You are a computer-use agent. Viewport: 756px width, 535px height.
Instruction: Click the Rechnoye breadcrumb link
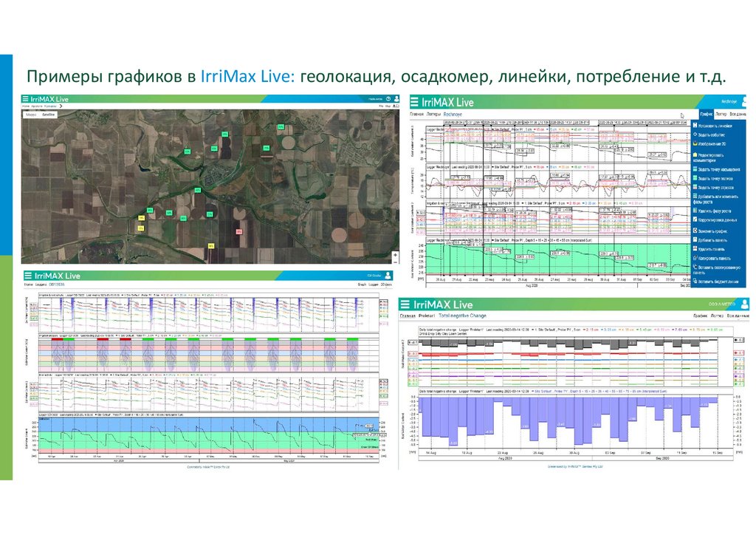453,115
